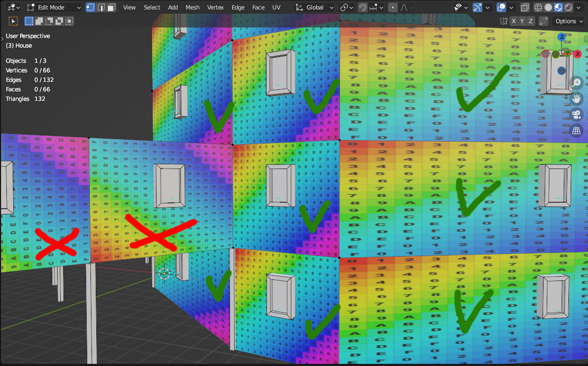588x366 pixels.
Task: Open the UV menu
Action: click(276, 7)
